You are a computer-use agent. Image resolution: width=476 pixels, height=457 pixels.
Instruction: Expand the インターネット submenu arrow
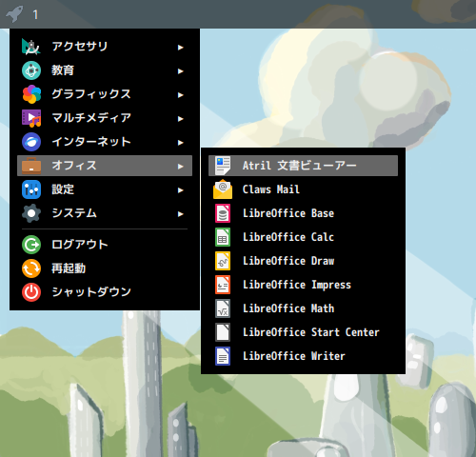click(180, 143)
